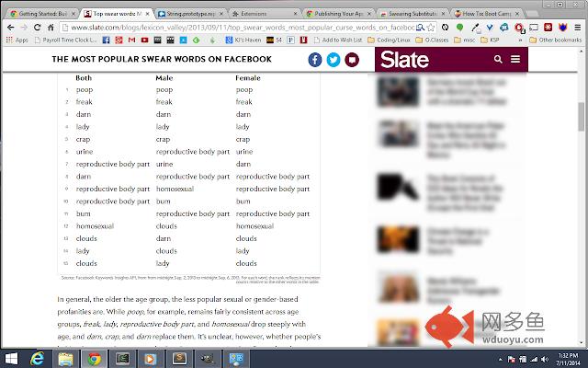588x368 pixels.
Task: Switch to the Extensions tab
Action: coord(265,14)
